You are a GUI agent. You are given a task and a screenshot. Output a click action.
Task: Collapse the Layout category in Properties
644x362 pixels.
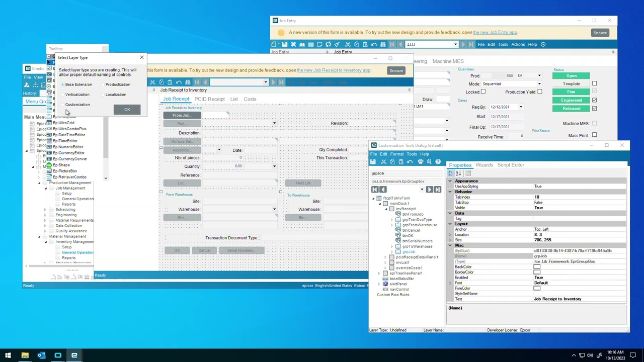click(x=450, y=224)
